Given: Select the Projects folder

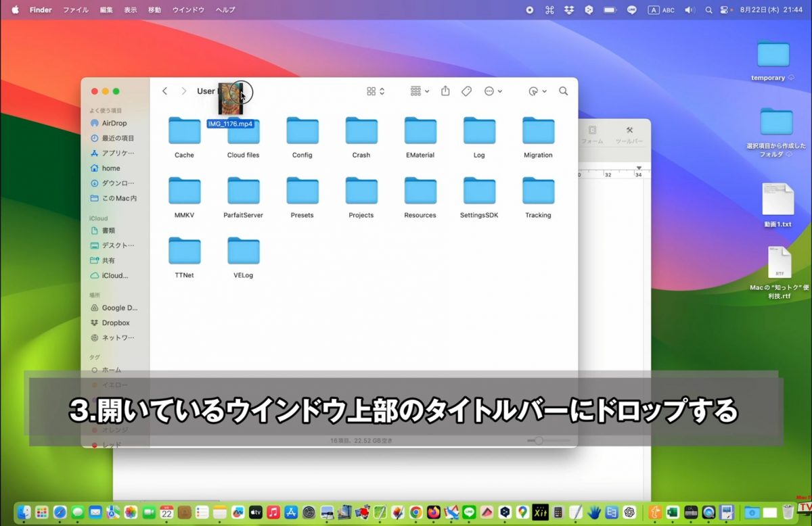Looking at the screenshot, I should point(361,198).
